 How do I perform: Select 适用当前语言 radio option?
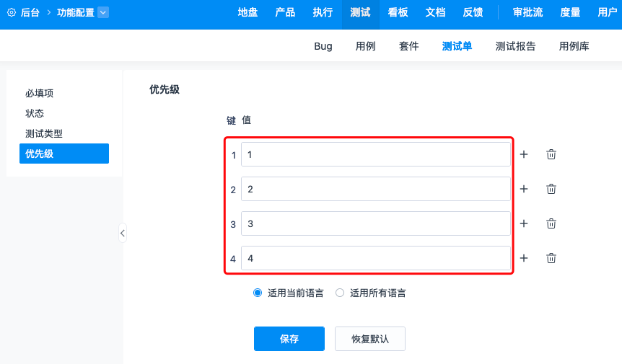click(258, 293)
